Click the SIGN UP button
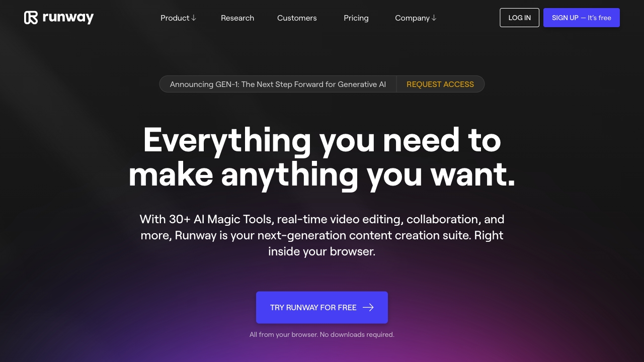The image size is (644, 362). tap(565, 18)
